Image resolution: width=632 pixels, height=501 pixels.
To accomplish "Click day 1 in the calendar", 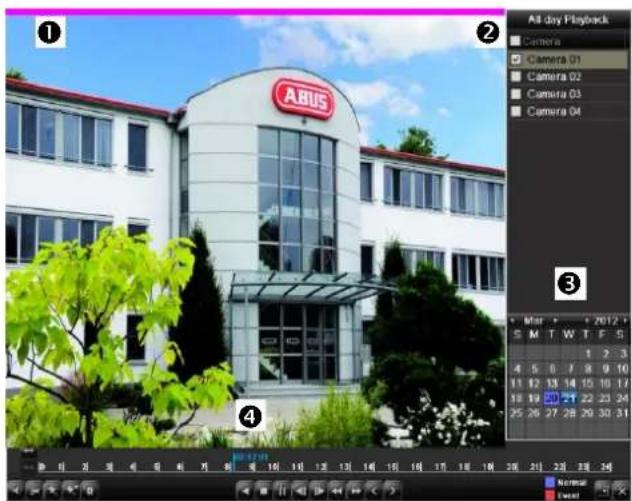I will (x=588, y=354).
